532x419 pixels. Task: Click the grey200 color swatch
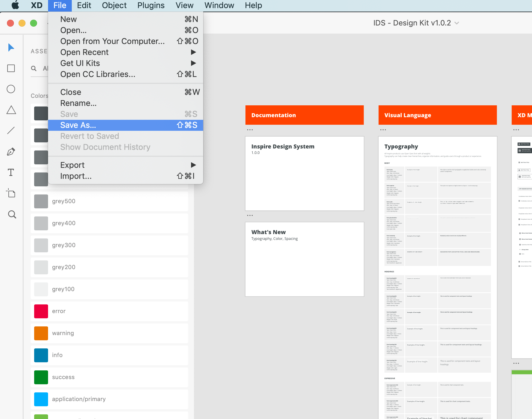point(41,267)
